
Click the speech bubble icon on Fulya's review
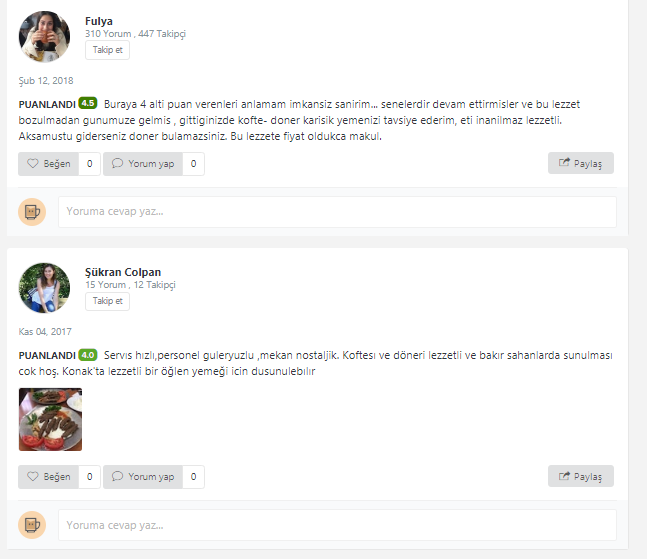coord(118,163)
